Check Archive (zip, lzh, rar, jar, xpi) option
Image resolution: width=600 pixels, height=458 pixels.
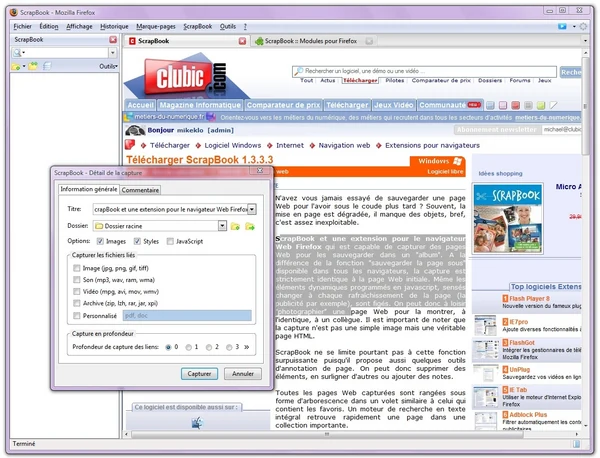[77, 303]
